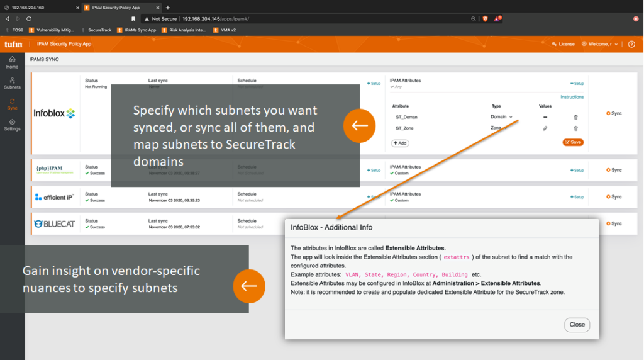Viewport: 644px width, 360px height.
Task: Expand the Domain type dropdown for ST_Doman
Action: click(501, 117)
